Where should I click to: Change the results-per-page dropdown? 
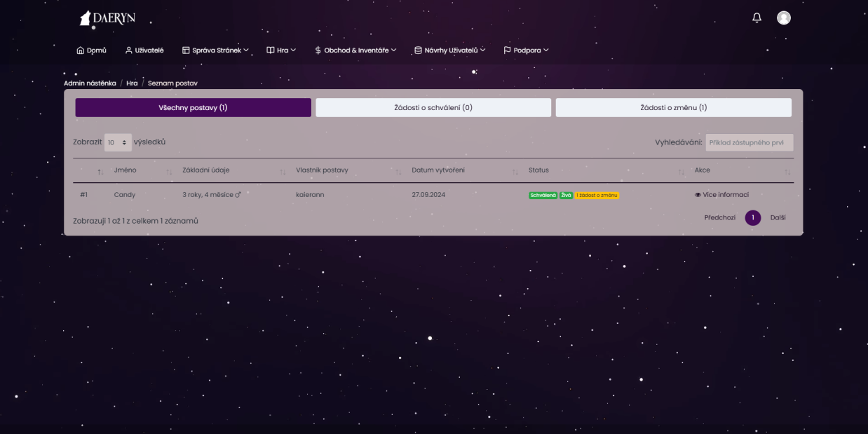coord(118,142)
